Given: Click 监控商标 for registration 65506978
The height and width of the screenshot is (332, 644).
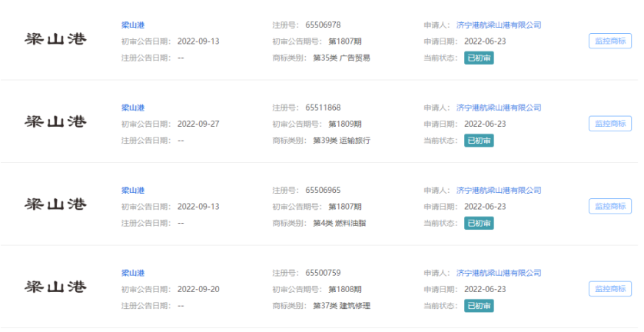Looking at the screenshot, I should pyautogui.click(x=609, y=41).
